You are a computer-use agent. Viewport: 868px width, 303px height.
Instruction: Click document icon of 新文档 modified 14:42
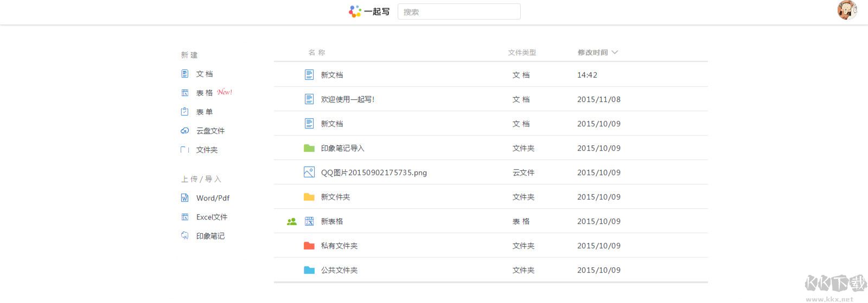click(309, 75)
